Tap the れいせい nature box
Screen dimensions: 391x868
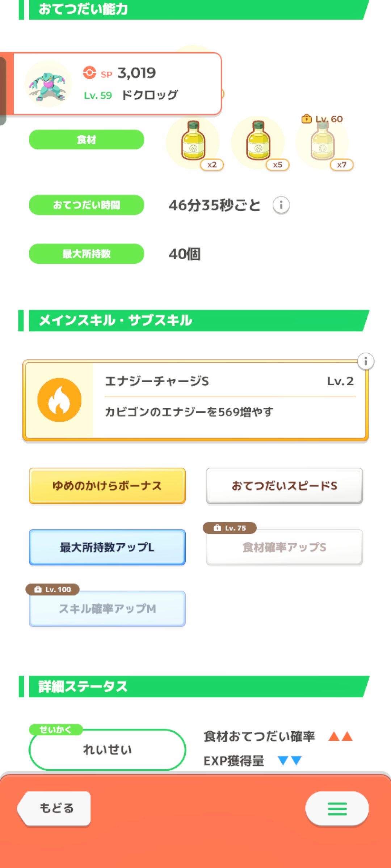[107, 750]
